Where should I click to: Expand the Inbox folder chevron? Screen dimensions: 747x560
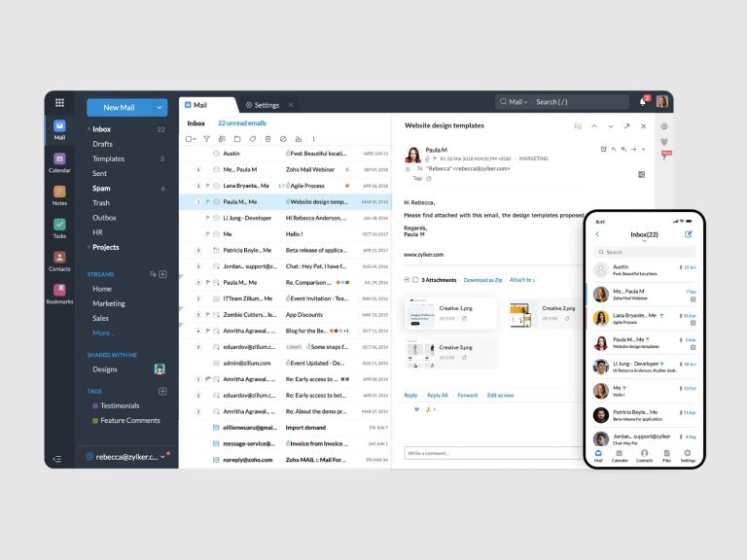(89, 129)
